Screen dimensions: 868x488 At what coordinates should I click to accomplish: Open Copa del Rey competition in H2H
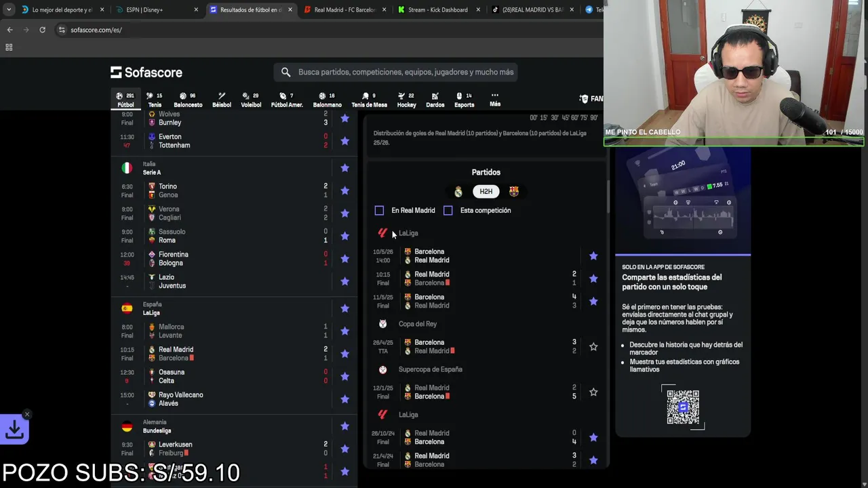(418, 324)
